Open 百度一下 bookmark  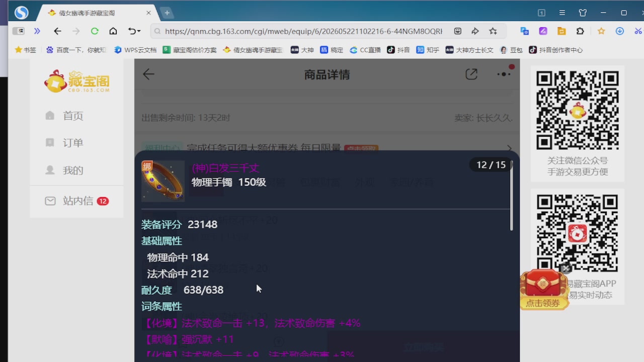tap(76, 50)
